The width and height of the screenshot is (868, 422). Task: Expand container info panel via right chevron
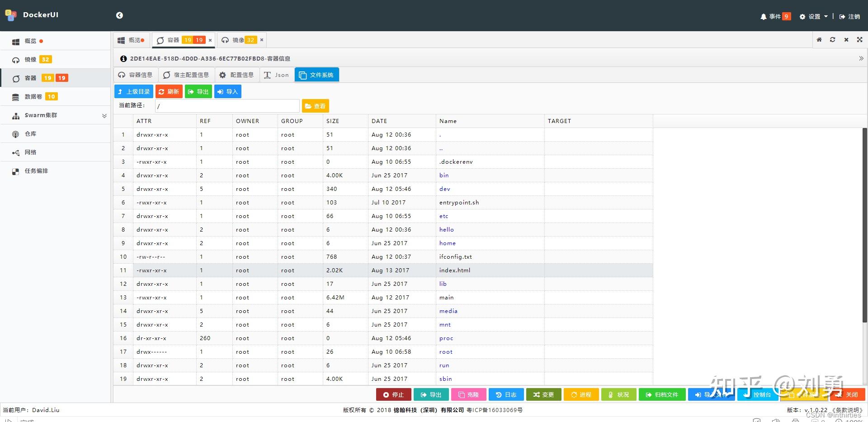tap(861, 58)
